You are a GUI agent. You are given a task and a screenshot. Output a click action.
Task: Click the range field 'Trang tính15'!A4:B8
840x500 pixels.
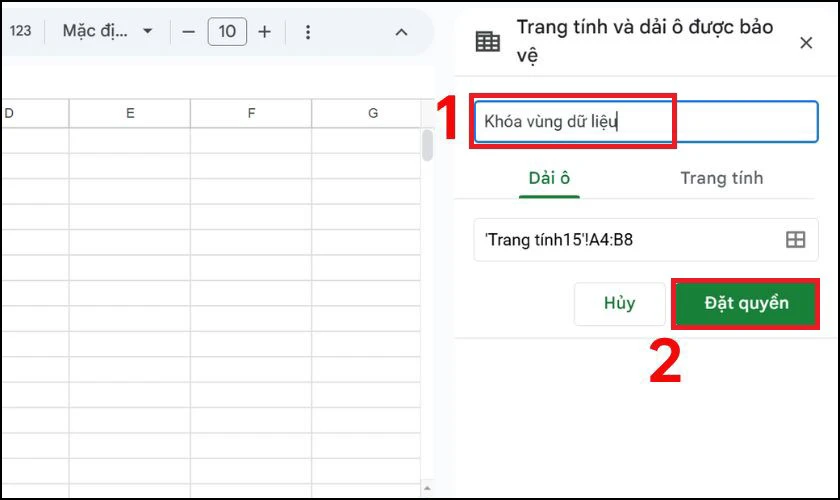(646, 240)
